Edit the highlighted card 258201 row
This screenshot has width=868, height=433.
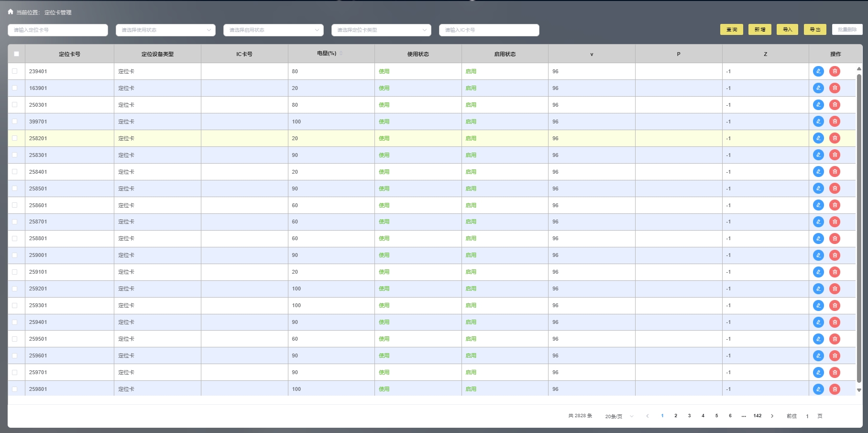click(x=818, y=138)
